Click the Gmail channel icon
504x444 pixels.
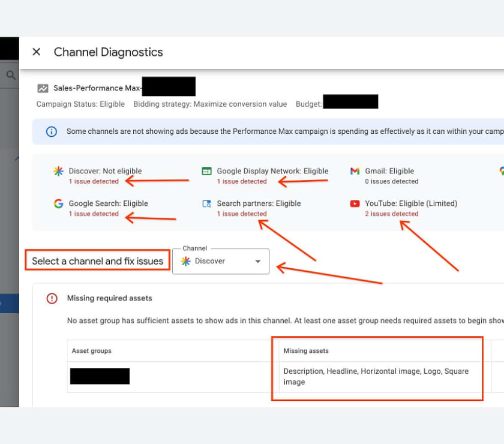click(x=355, y=171)
